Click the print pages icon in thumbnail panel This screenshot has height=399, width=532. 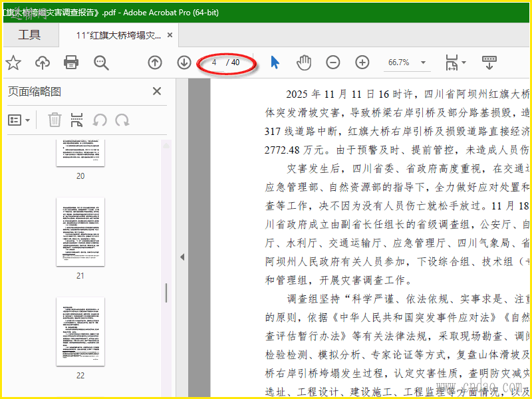point(77,120)
